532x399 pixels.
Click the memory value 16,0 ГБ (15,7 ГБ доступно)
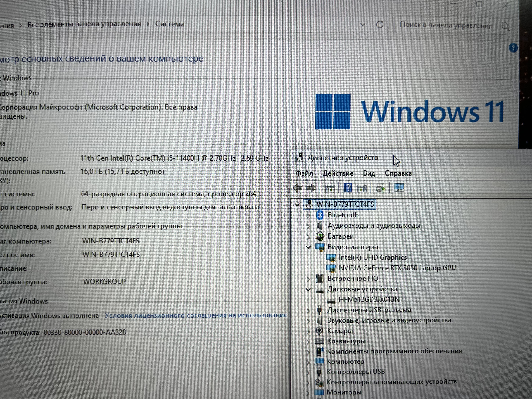122,172
